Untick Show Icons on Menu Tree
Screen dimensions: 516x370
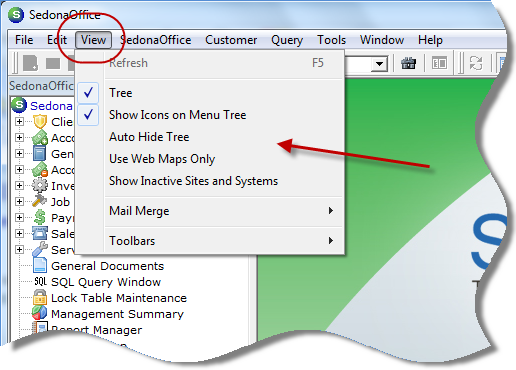tap(210, 115)
